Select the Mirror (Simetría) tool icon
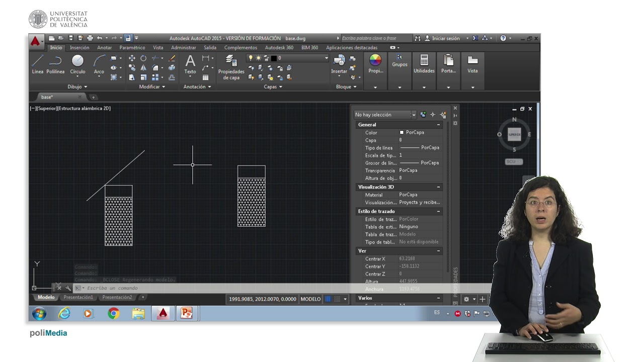Screen dimensions: 644x362 pos(143,68)
